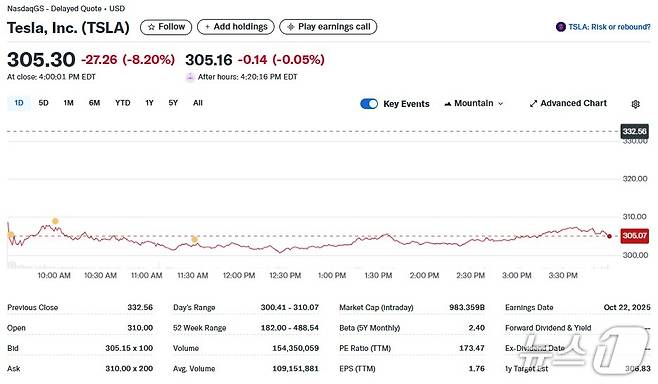This screenshot has width=658, height=384.
Task: Click Day's Range value 300.41 - 310.07
Action: coord(290,308)
